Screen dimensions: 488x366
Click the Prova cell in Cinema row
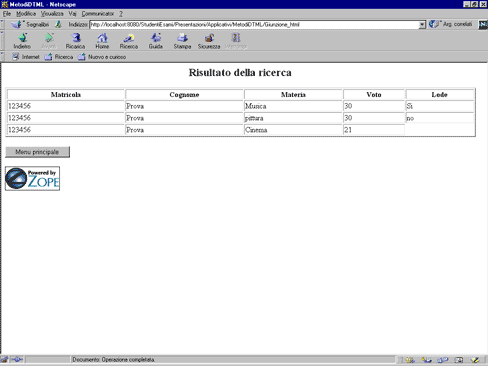[x=184, y=130]
